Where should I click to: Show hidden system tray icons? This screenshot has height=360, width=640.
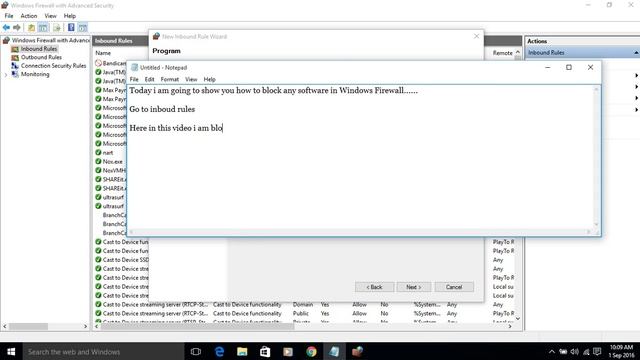(552, 351)
